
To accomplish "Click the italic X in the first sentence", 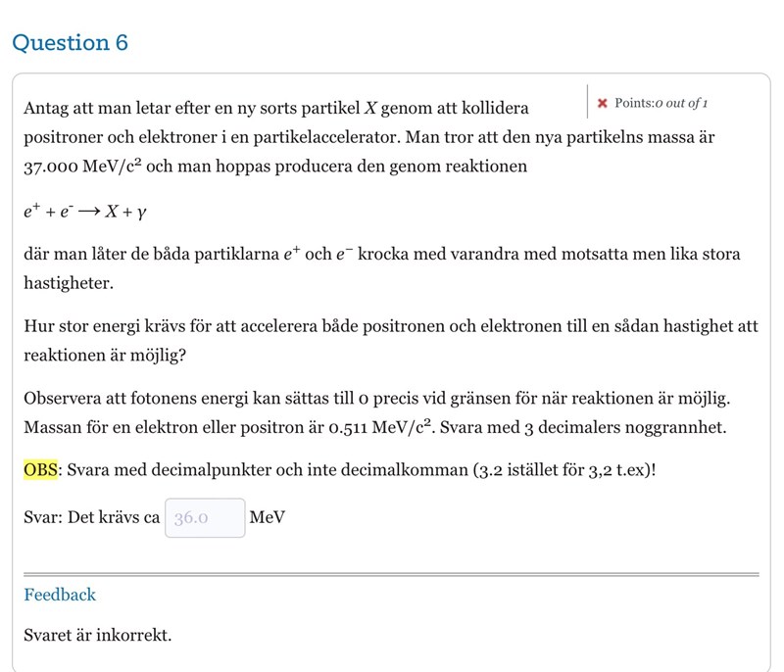I will (x=371, y=108).
